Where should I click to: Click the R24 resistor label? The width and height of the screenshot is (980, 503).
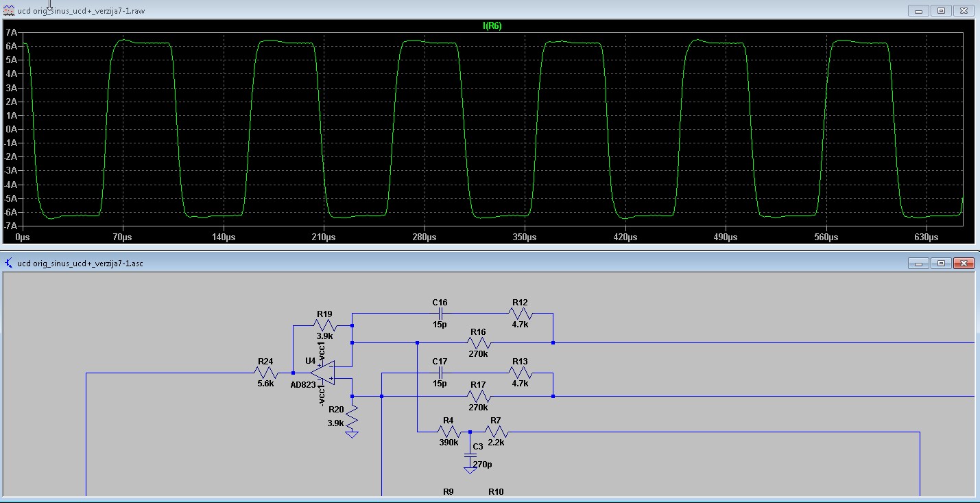tap(265, 361)
